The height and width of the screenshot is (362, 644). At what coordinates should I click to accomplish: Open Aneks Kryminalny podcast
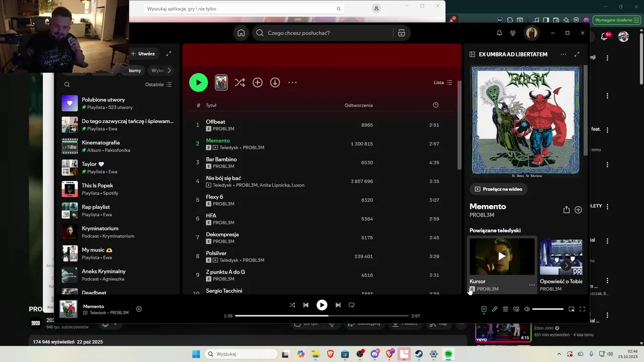coord(118,275)
